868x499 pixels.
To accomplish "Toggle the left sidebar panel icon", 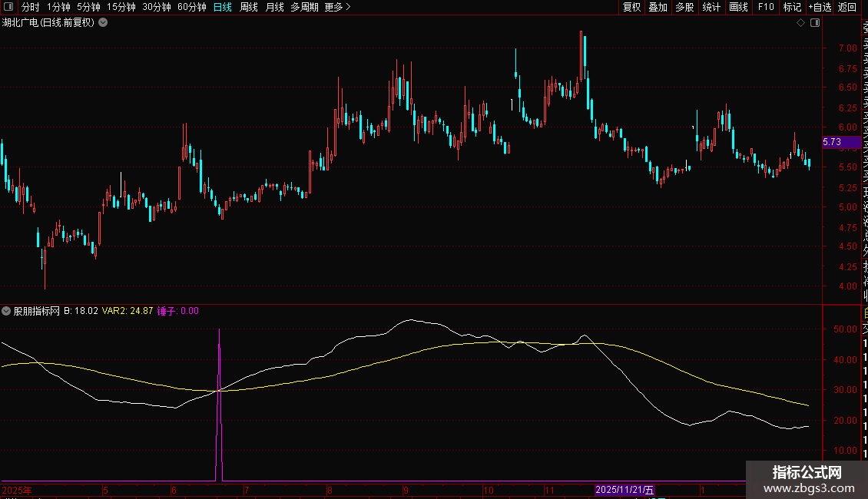I will (9, 7).
